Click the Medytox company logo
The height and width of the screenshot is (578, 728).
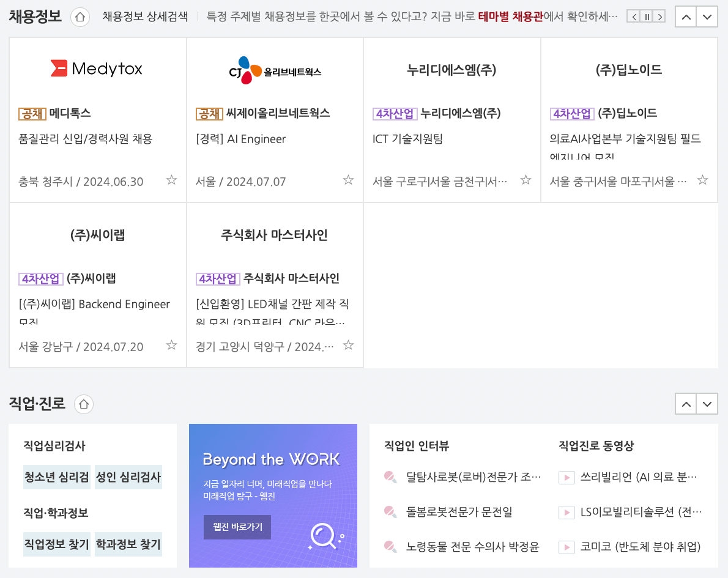97,69
